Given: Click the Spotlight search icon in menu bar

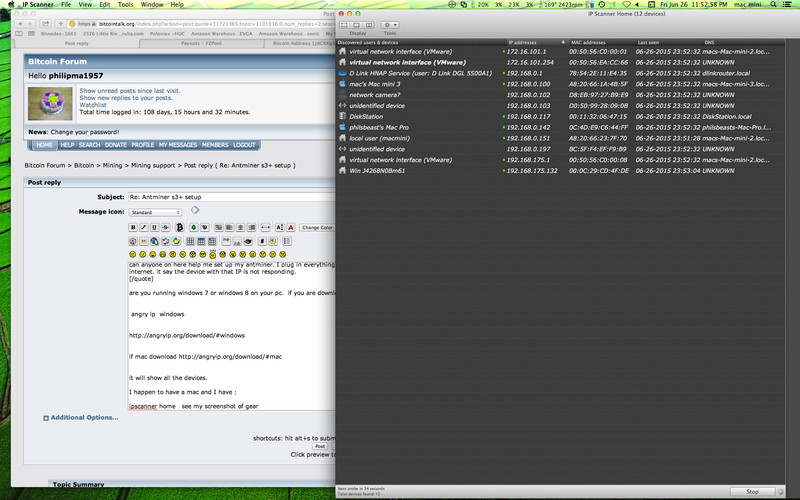Looking at the screenshot, I should click(773, 4).
